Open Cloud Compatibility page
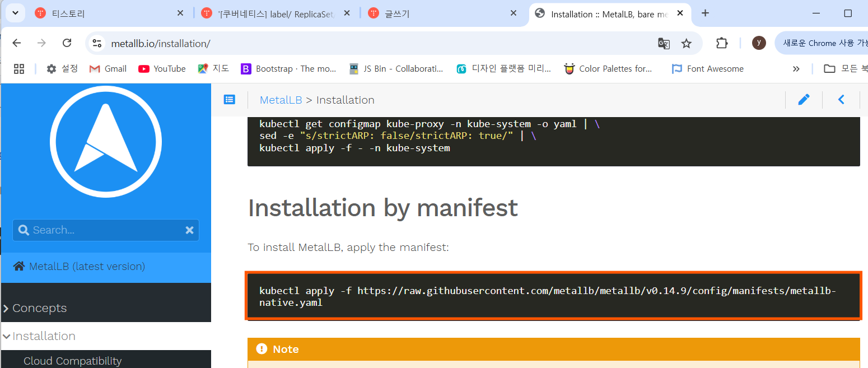The width and height of the screenshot is (868, 368). 72,361
